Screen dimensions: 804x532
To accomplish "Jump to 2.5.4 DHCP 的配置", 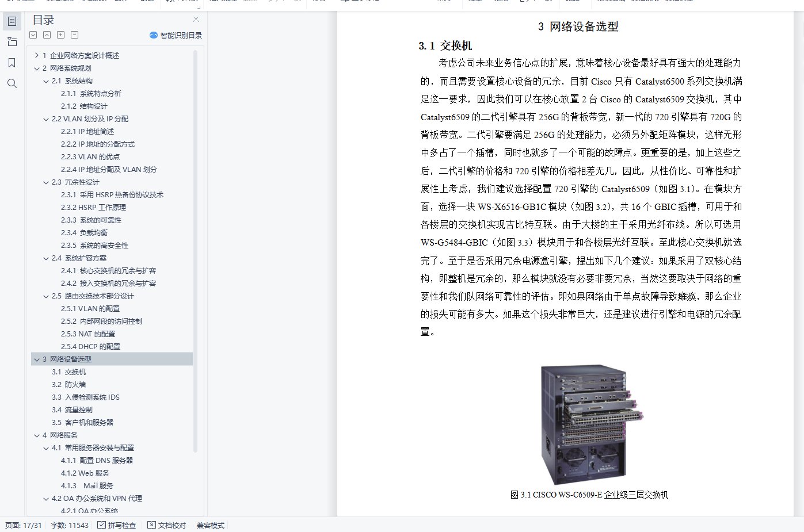I will point(91,347).
